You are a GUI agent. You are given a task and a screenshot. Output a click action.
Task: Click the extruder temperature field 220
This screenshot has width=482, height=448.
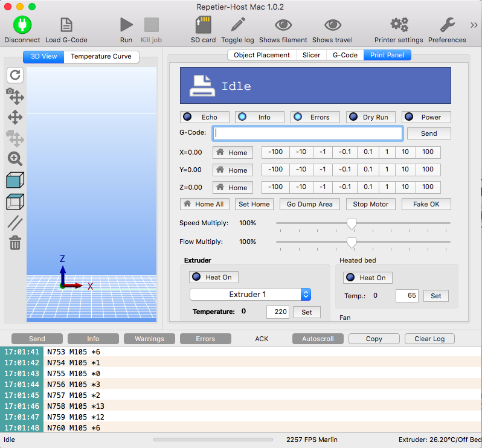278,312
